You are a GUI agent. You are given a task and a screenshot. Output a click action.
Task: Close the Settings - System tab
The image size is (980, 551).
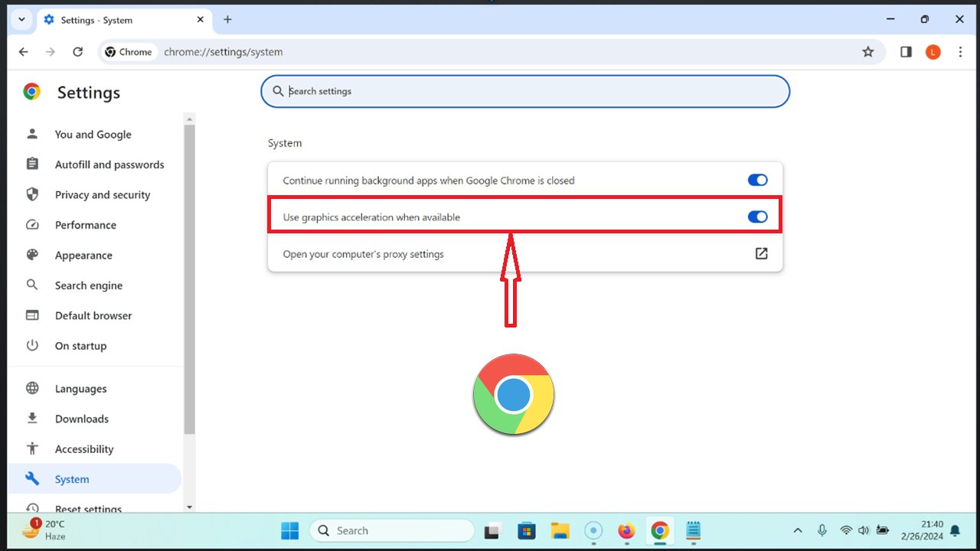pyautogui.click(x=202, y=20)
